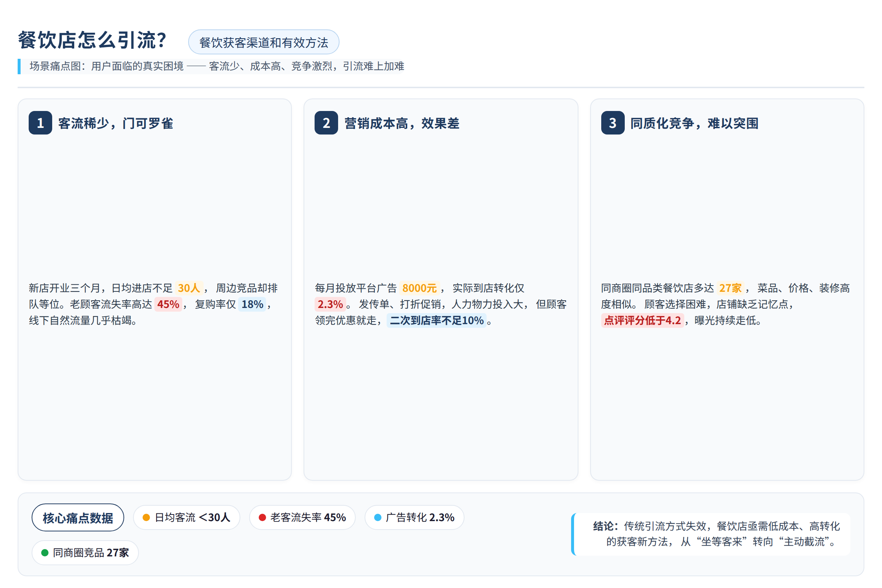
Task: Click the 点评评分低于4.2 red highlight
Action: (x=642, y=320)
